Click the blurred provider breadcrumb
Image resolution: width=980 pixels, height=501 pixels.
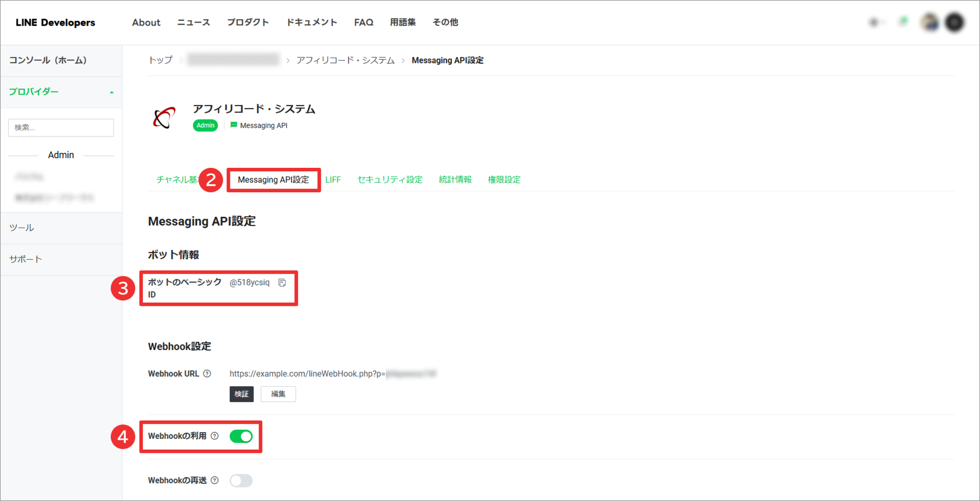233,60
